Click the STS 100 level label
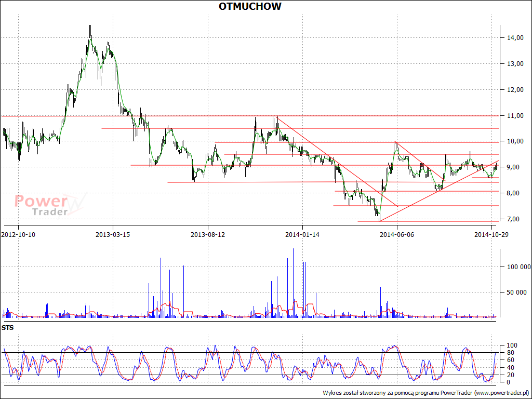Screen dimensions: 532x399 (511, 345)
